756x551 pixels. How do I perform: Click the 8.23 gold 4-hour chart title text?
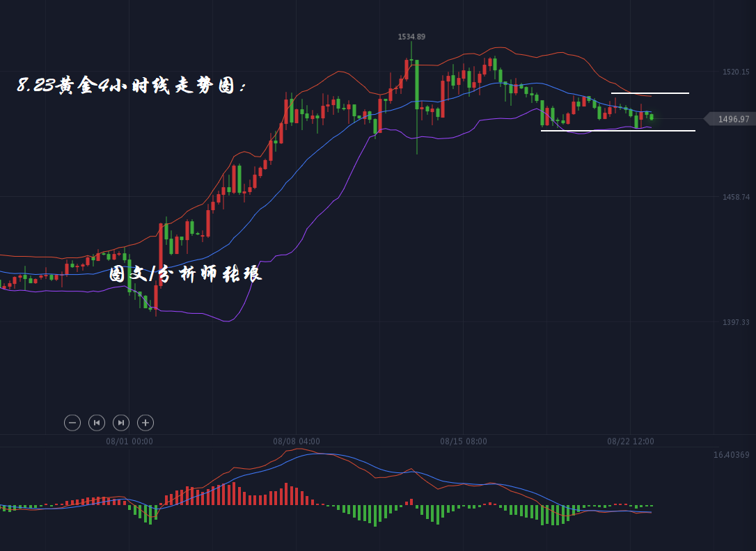pyautogui.click(x=132, y=86)
